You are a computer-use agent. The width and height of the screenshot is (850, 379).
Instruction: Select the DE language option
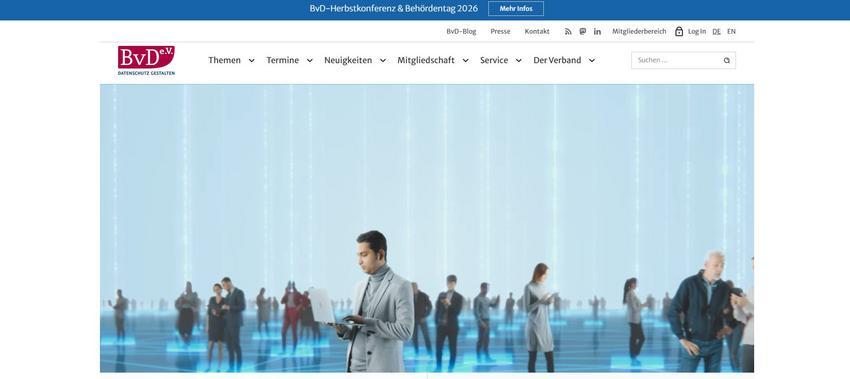716,31
